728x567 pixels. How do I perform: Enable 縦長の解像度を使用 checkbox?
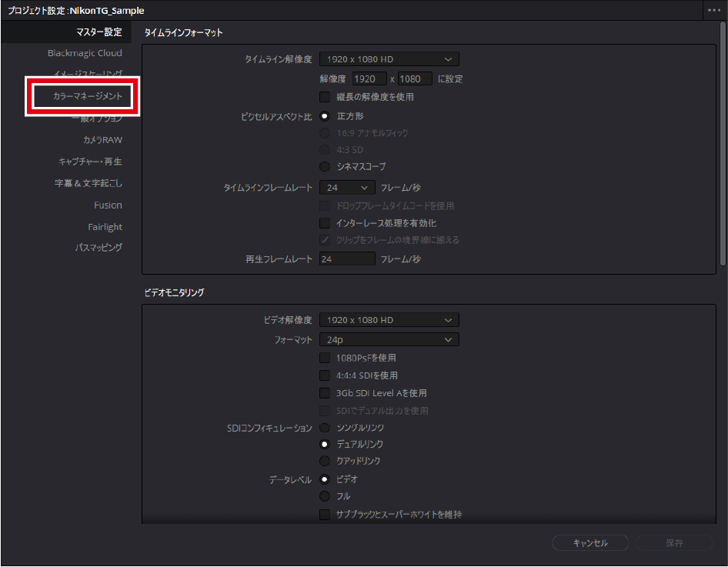click(x=325, y=97)
